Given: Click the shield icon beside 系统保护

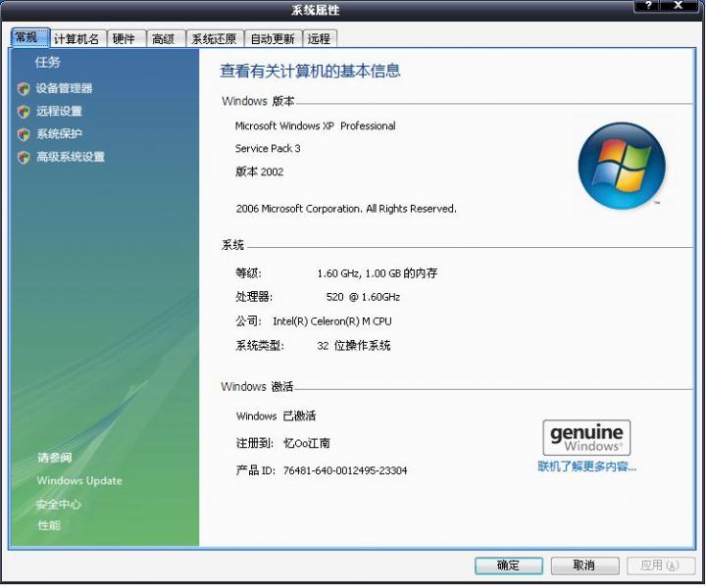Looking at the screenshot, I should point(24,134).
